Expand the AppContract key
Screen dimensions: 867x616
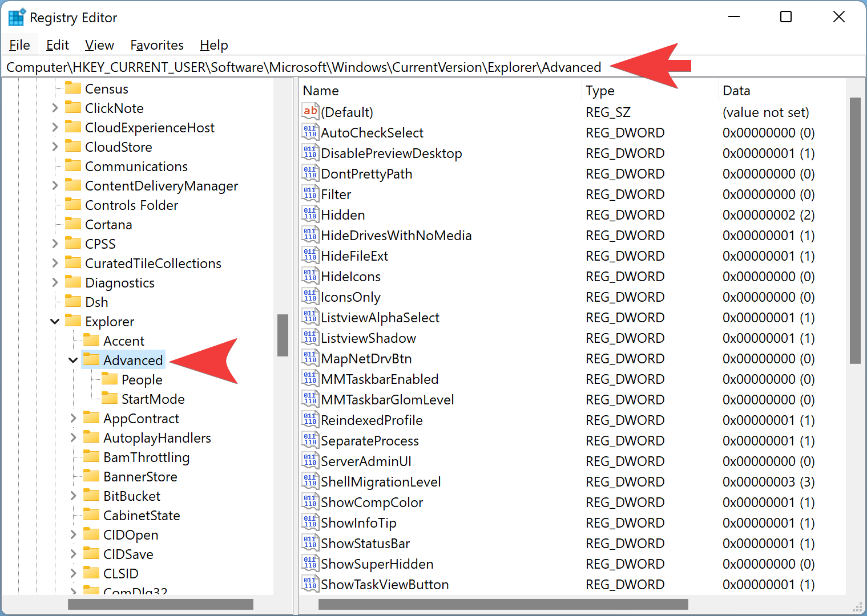tap(73, 418)
